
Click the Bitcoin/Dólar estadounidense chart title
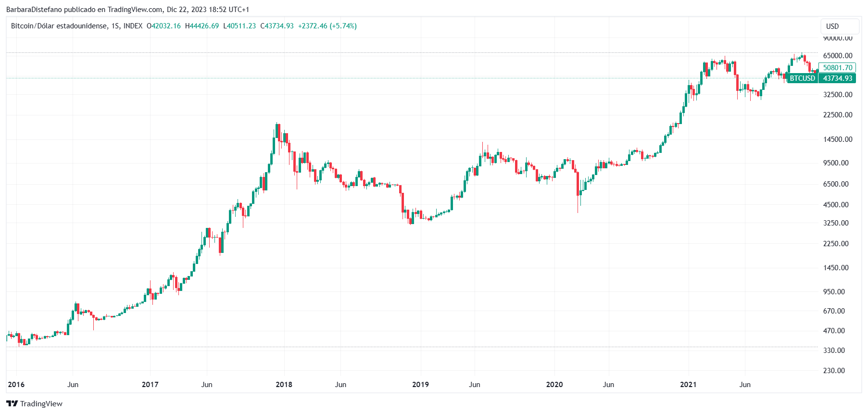[59, 26]
